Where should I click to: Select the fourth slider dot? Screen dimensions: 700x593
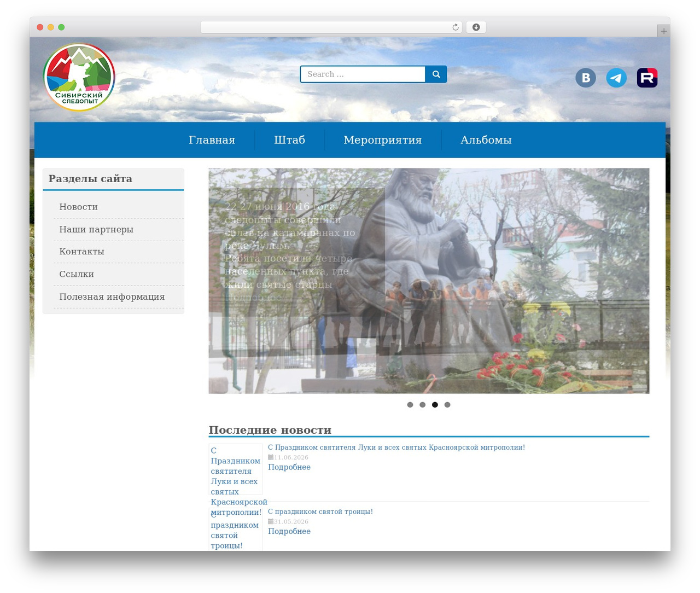[x=447, y=405]
